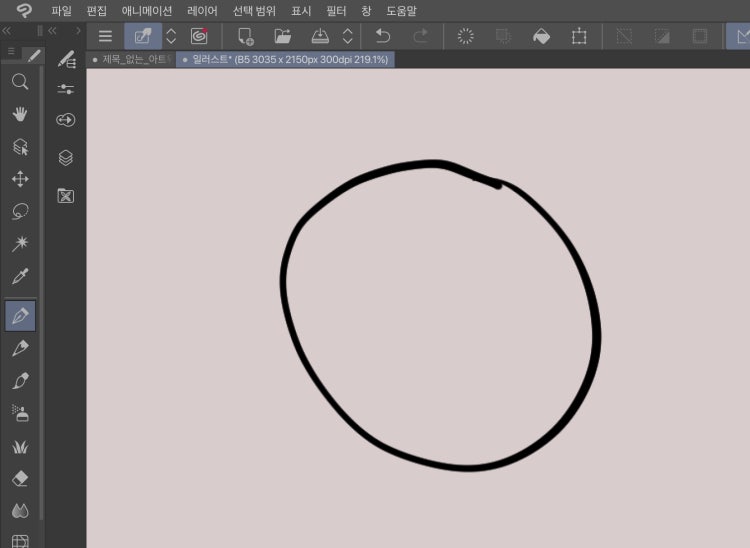The height and width of the screenshot is (548, 750).
Task: Collapse the tool palette double-arrow left
Action: click(x=6, y=31)
